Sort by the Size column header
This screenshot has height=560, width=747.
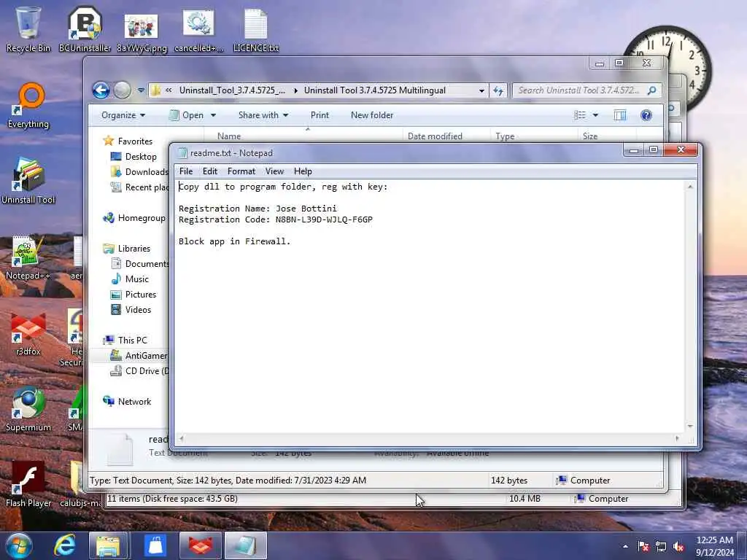coord(607,136)
